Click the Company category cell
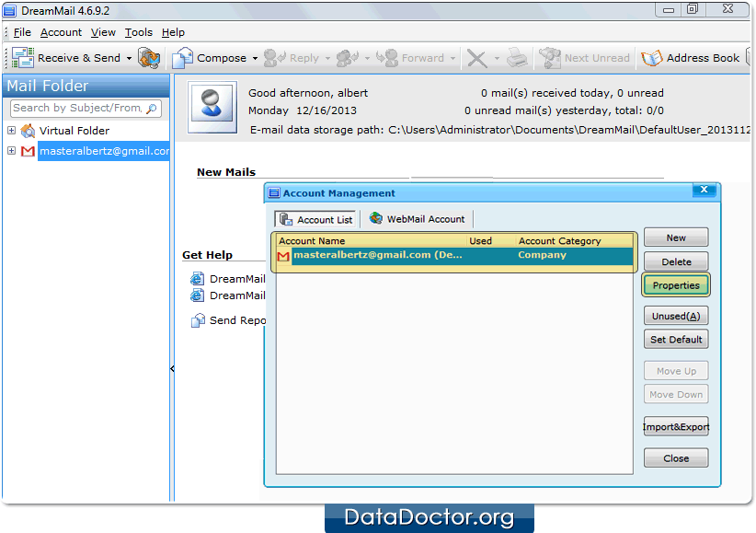Viewport: 756px width, 533px height. [x=542, y=255]
